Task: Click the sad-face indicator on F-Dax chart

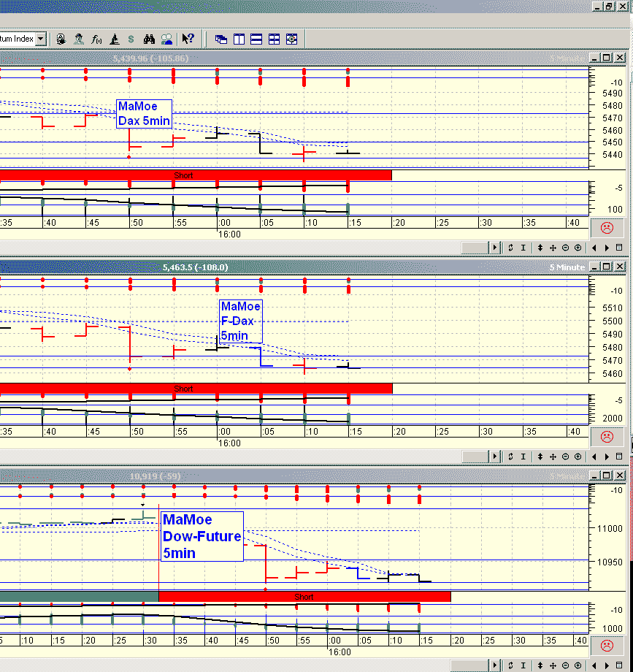Action: 606,437
